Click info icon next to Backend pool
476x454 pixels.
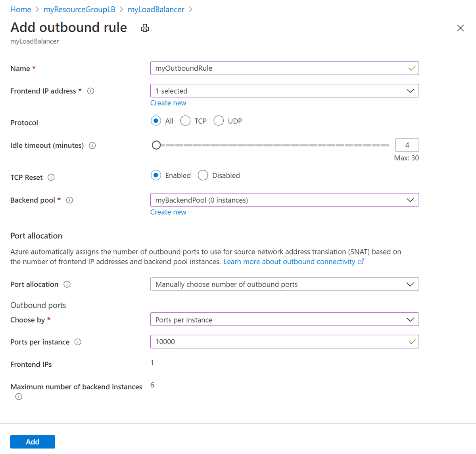70,200
